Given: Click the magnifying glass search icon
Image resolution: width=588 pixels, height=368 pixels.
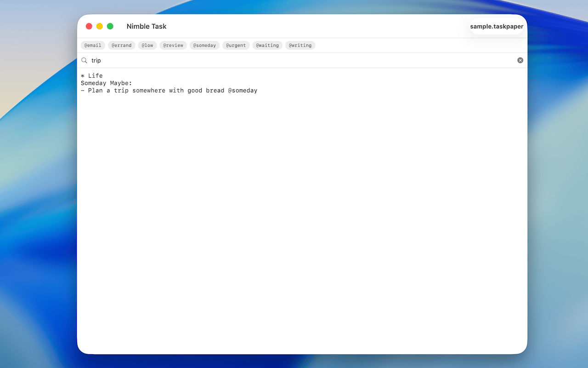Looking at the screenshot, I should point(84,60).
